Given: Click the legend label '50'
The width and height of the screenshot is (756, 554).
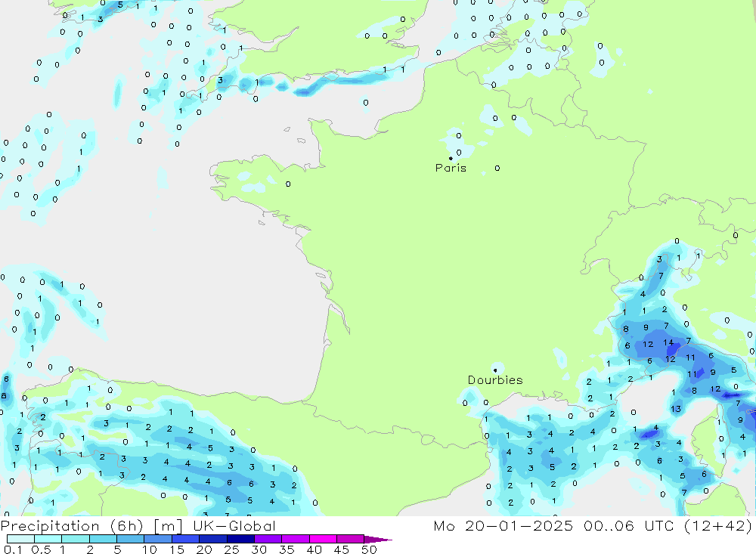Looking at the screenshot, I should [x=369, y=549].
